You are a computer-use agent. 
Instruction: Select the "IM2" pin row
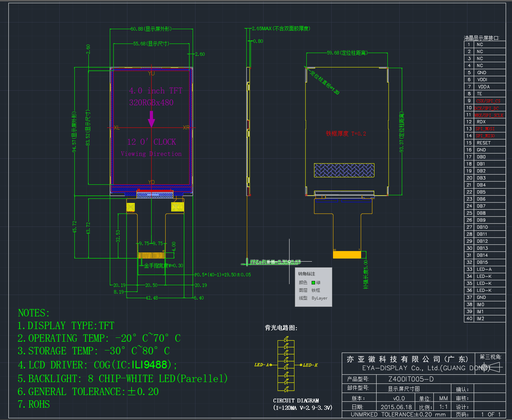coord(485,319)
